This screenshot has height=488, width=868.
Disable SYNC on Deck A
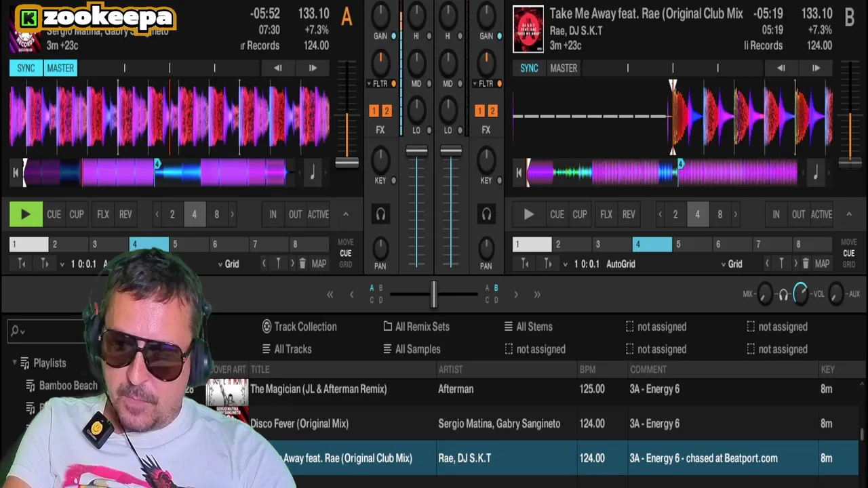26,68
